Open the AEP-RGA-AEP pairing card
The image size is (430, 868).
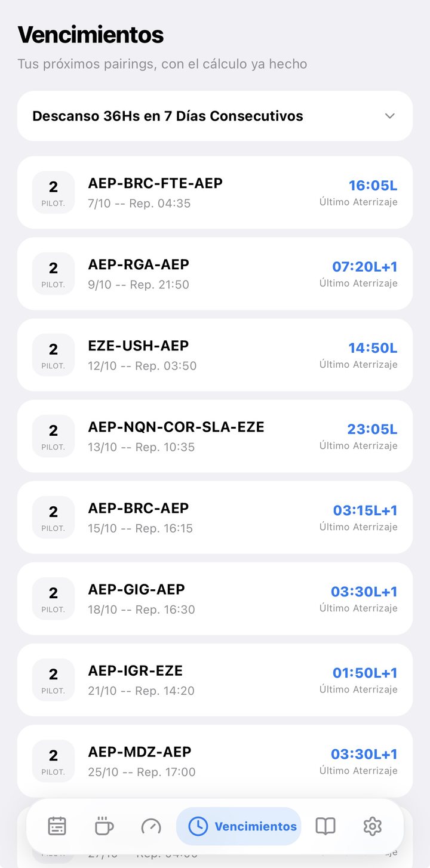(x=215, y=273)
